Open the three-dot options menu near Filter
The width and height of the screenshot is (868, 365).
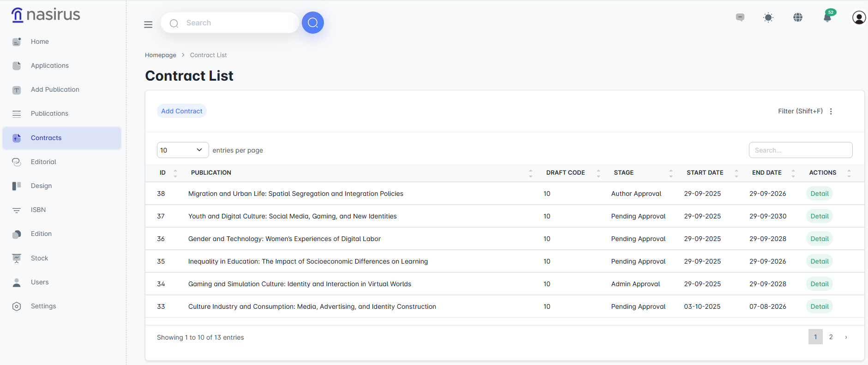click(x=831, y=111)
